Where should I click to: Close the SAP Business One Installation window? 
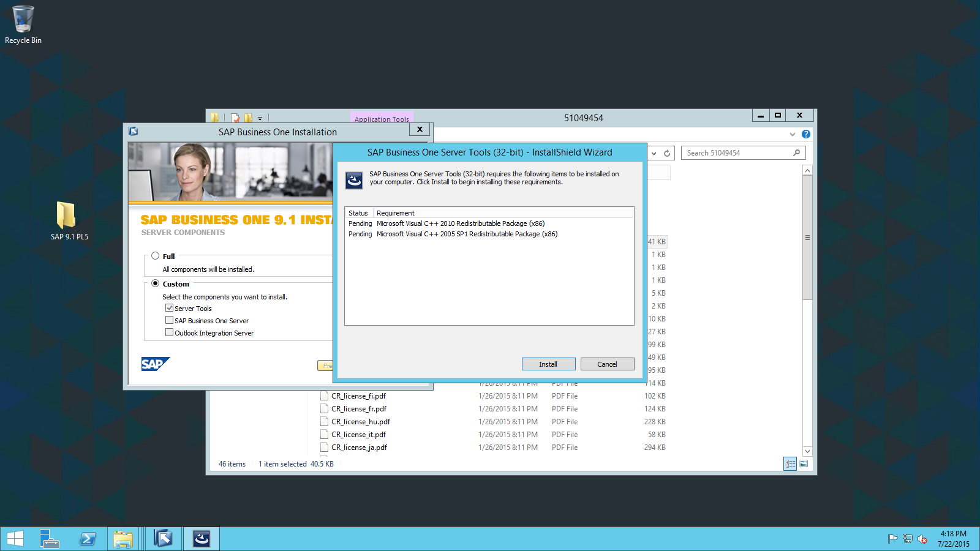[420, 129]
